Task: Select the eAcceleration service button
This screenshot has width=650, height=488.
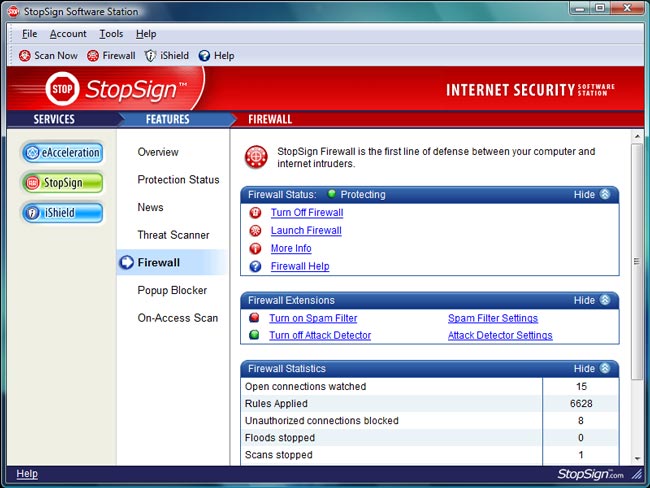Action: 63,153
